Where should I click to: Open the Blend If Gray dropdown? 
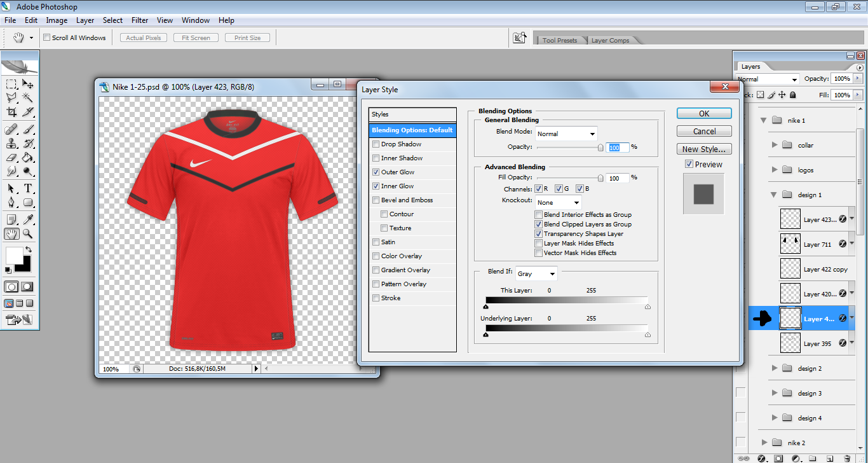[x=536, y=273]
